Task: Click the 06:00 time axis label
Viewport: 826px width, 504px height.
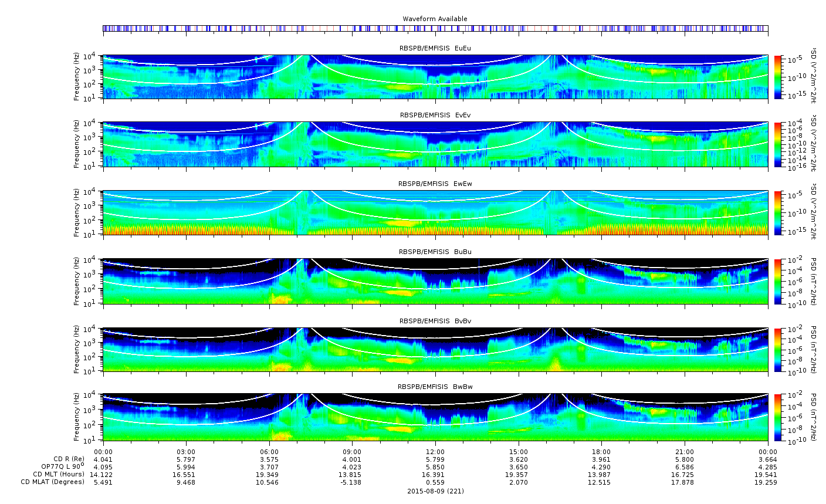Action: (x=269, y=451)
